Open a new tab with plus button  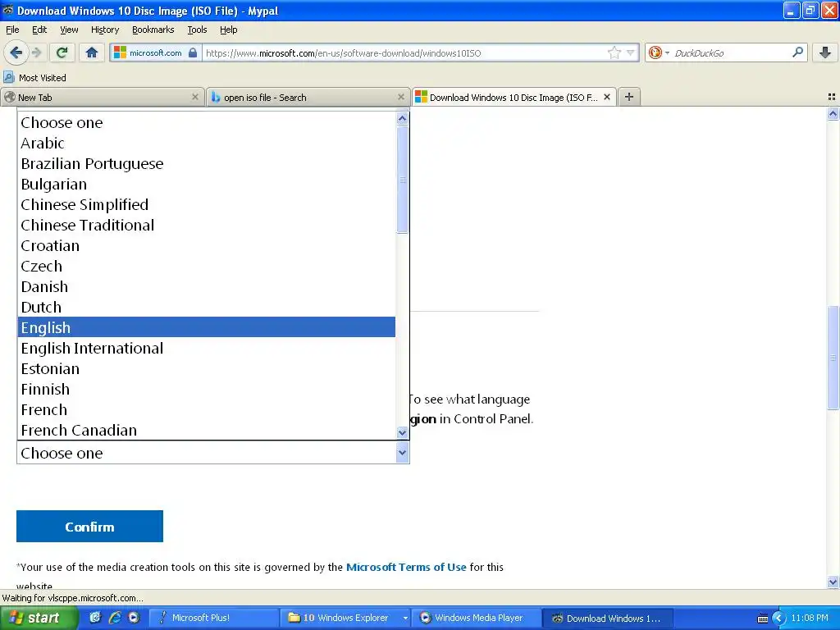(629, 97)
